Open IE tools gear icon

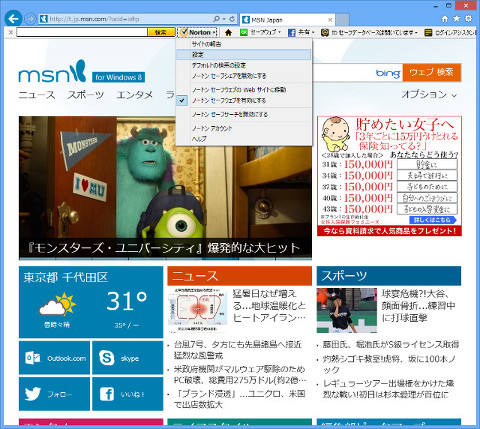click(468, 19)
